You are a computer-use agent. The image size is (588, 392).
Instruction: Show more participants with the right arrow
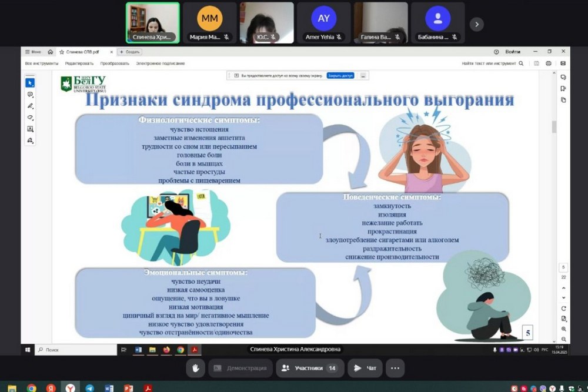click(477, 24)
